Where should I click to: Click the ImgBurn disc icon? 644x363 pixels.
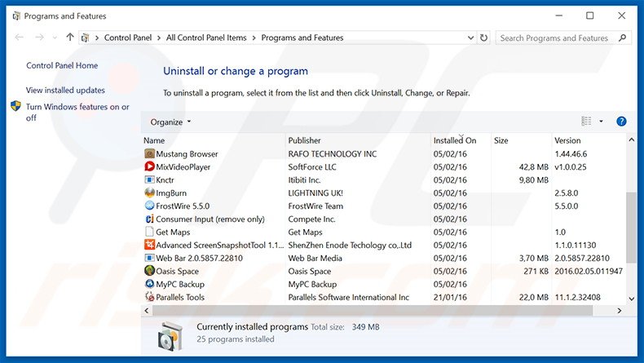pos(149,193)
